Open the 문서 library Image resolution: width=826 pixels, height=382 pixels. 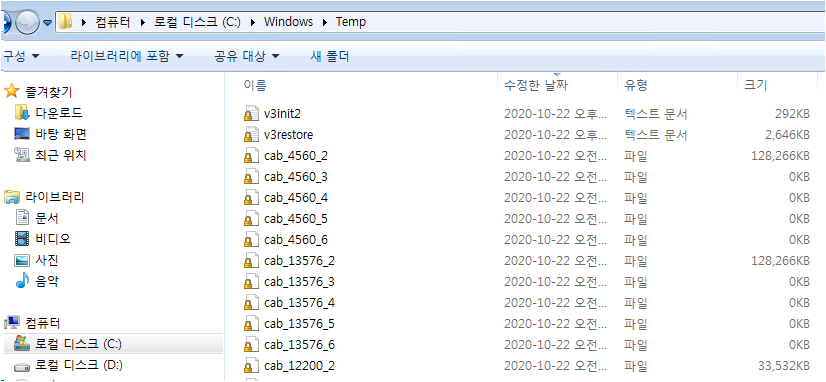coord(47,218)
